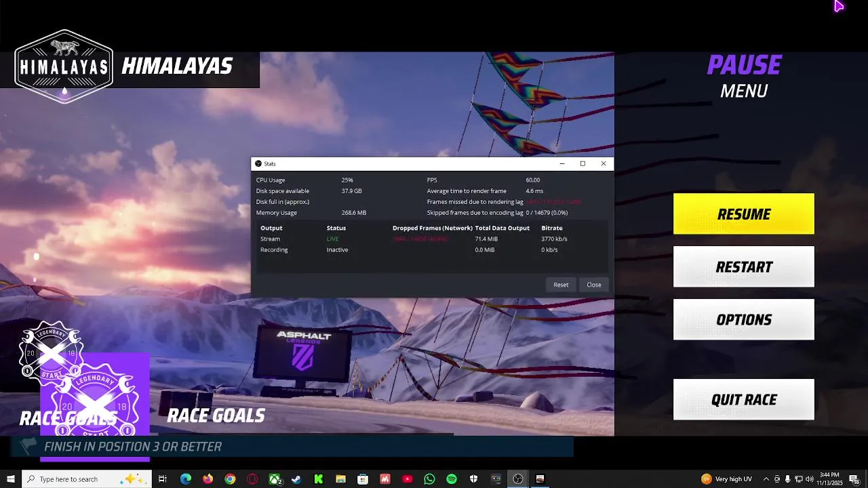The width and height of the screenshot is (868, 488).
Task: Open Steam from the taskbar
Action: pos(296,479)
